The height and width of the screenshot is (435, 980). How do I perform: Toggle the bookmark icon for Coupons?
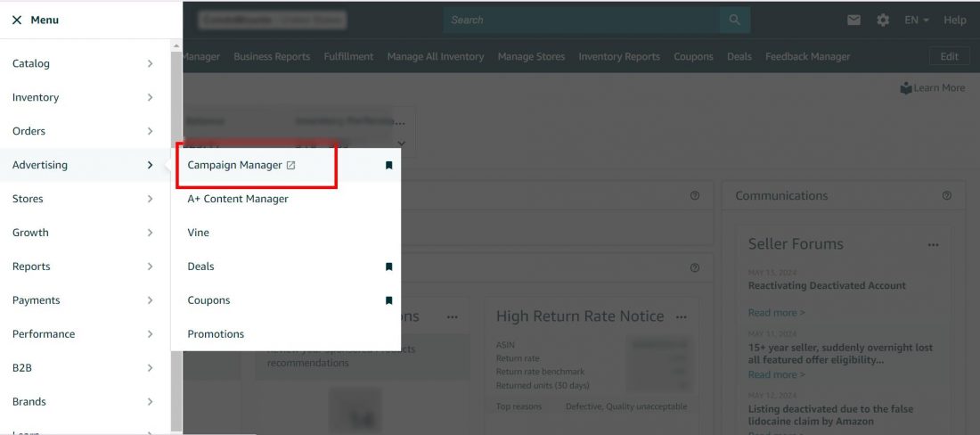(388, 300)
